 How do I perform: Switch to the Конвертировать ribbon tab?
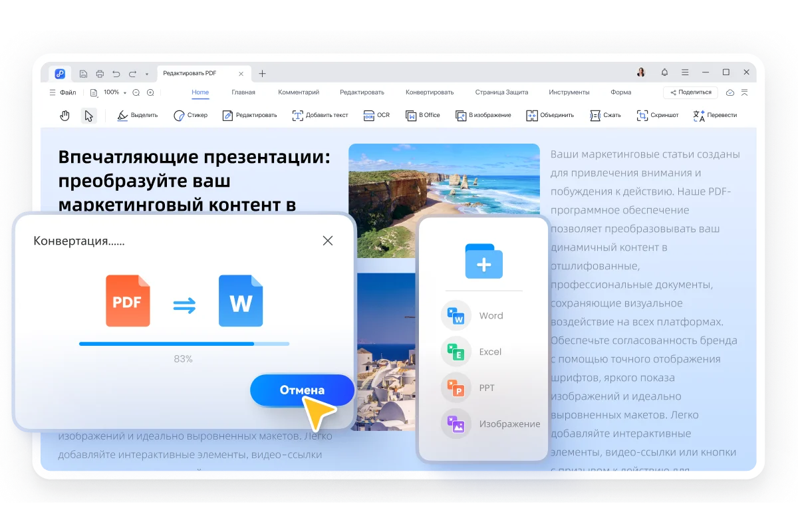click(430, 92)
